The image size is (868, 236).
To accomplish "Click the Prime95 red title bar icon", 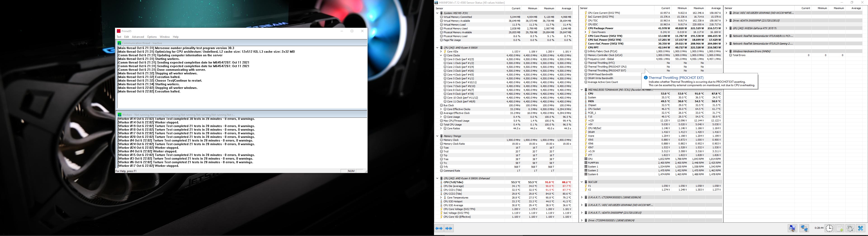I will pos(119,31).
